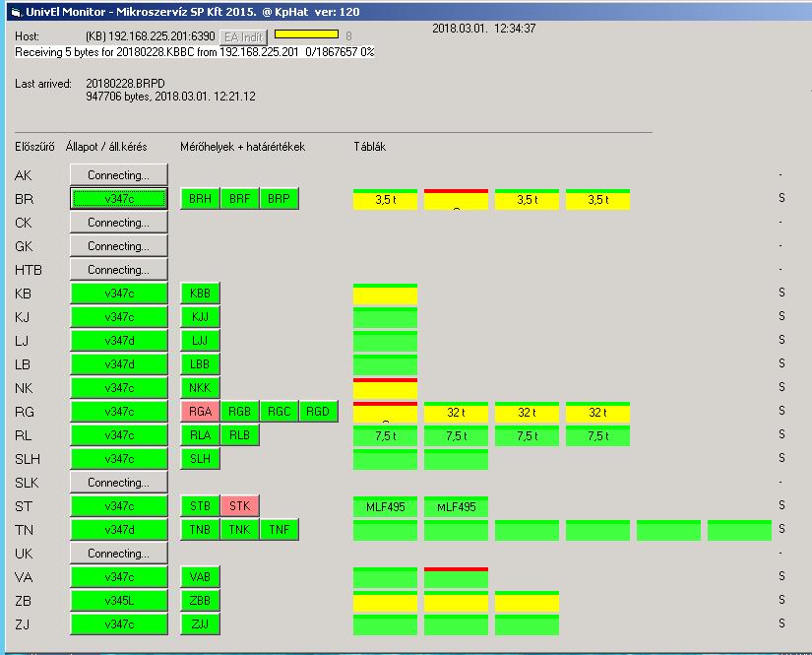This screenshot has height=655, width=812.
Task: Select the RLB measuring point
Action: click(x=239, y=435)
